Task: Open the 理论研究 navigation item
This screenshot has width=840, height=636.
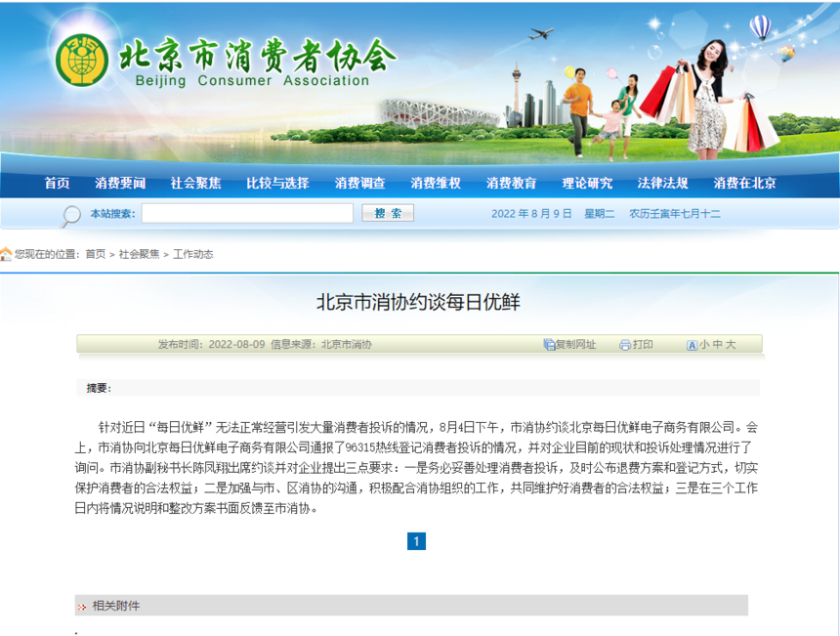Action: pos(587,184)
